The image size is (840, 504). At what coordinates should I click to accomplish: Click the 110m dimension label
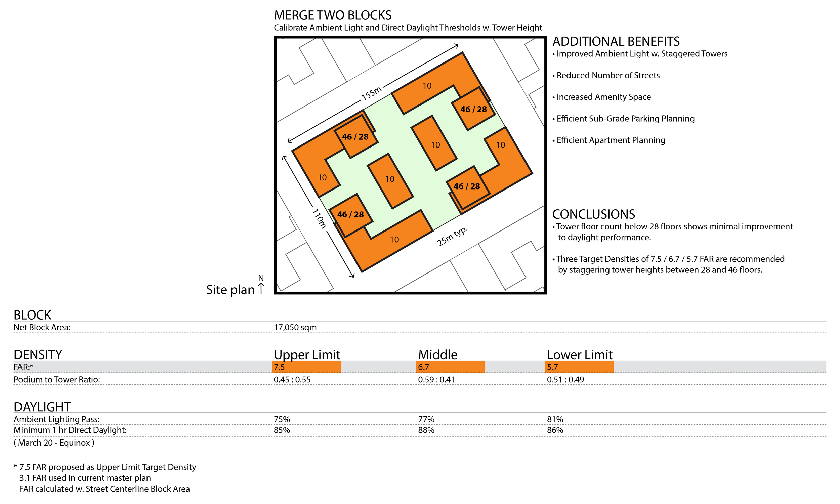coord(319,218)
